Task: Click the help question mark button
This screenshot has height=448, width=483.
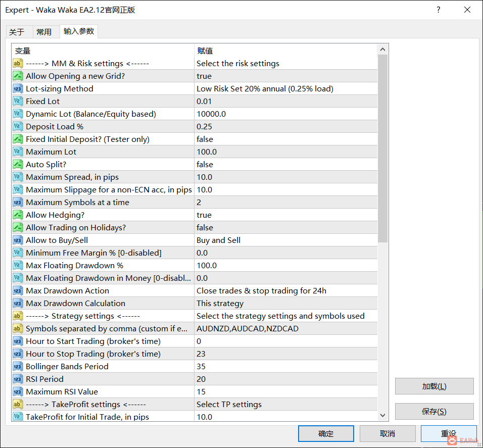Action: [x=439, y=10]
